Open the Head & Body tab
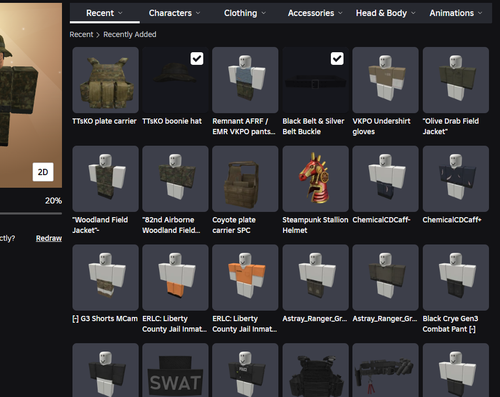500x397 pixels. coord(385,13)
